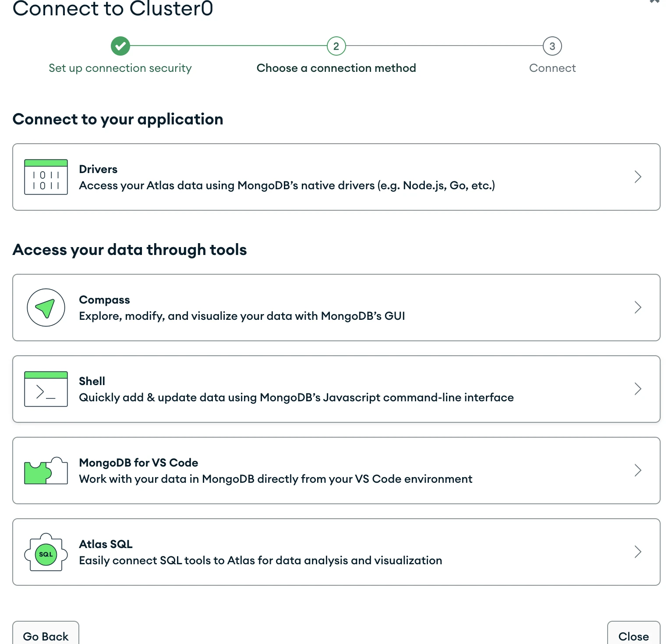Select the Set up connection security step label
Screen dimensions: 672x644
pos(120,68)
